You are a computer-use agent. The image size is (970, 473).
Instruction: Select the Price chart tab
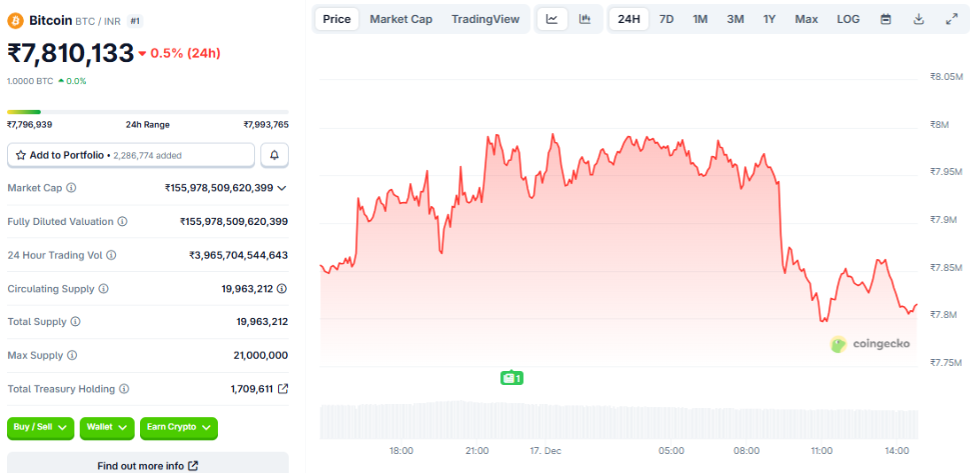(337, 19)
